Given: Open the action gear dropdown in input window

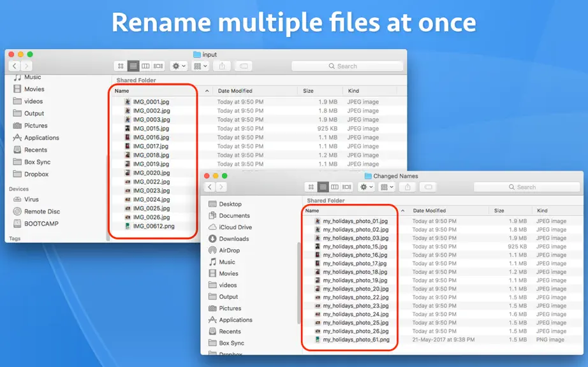Looking at the screenshot, I should [179, 66].
